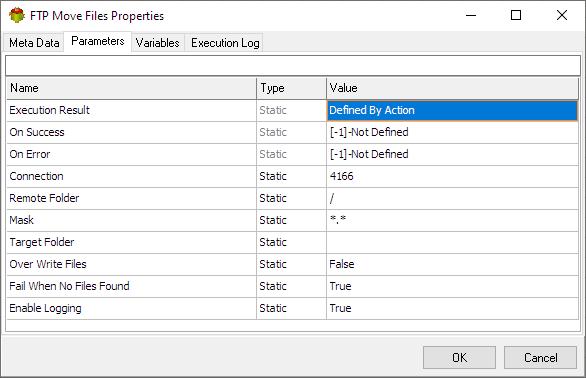Viewport: 586px width, 378px height.
Task: Select the Mask name cell
Action: pyautogui.click(x=131, y=221)
